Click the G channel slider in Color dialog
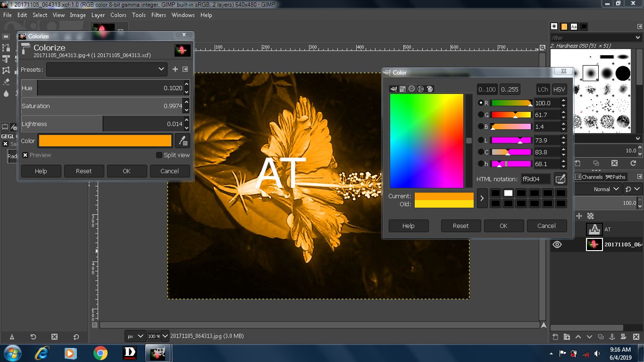Screen dimensions: 644x362 click(x=511, y=115)
